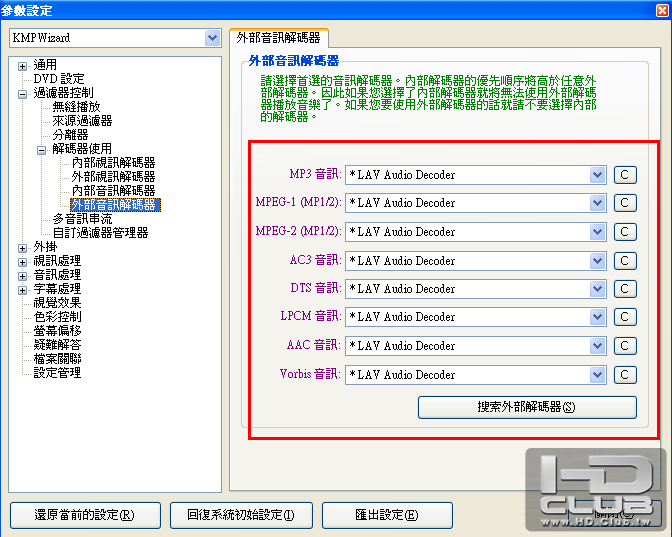This screenshot has width=672, height=537.
Task: Select 視覺效果 in the tree
Action: tap(57, 303)
